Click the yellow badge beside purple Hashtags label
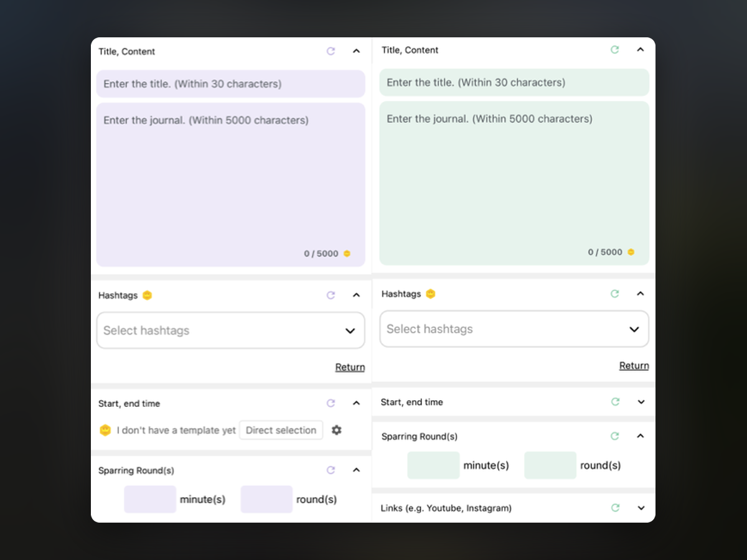747x560 pixels. [x=147, y=295]
